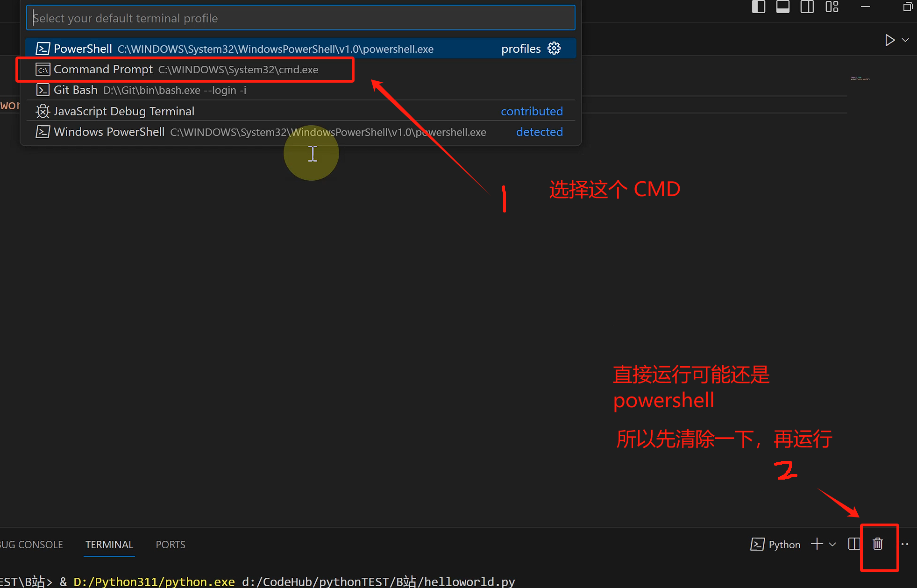Open Customize Layout icon
917x588 pixels.
click(832, 7)
